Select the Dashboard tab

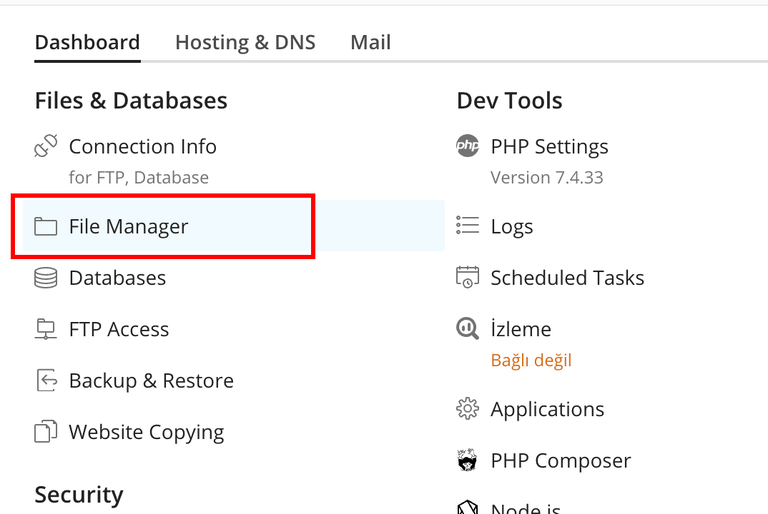tap(87, 42)
